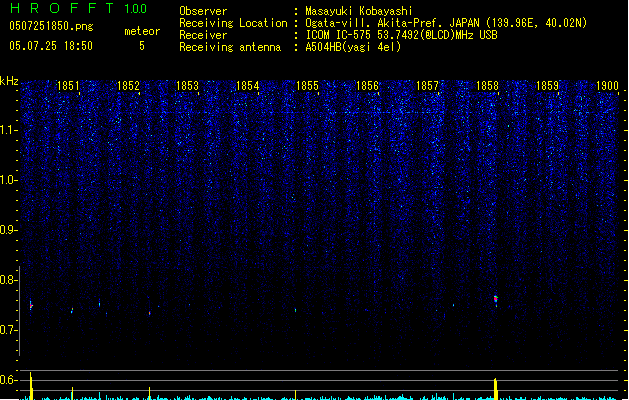Image resolution: width=629 pixels, height=400 pixels.
Task: Click the 1855 time marker
Action: [307, 86]
